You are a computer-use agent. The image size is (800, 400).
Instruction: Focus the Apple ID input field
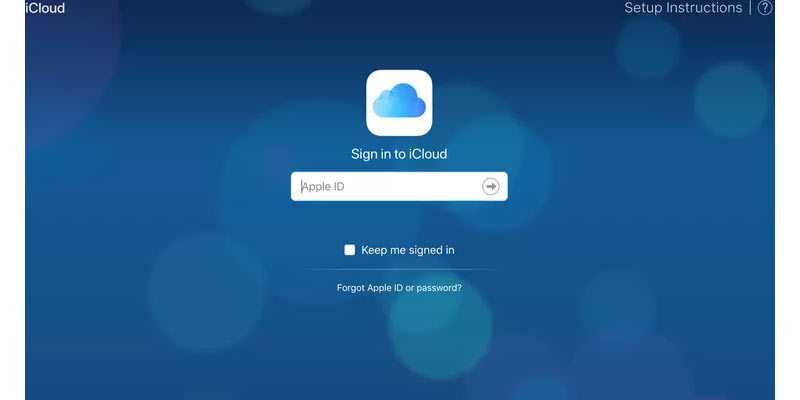(399, 186)
